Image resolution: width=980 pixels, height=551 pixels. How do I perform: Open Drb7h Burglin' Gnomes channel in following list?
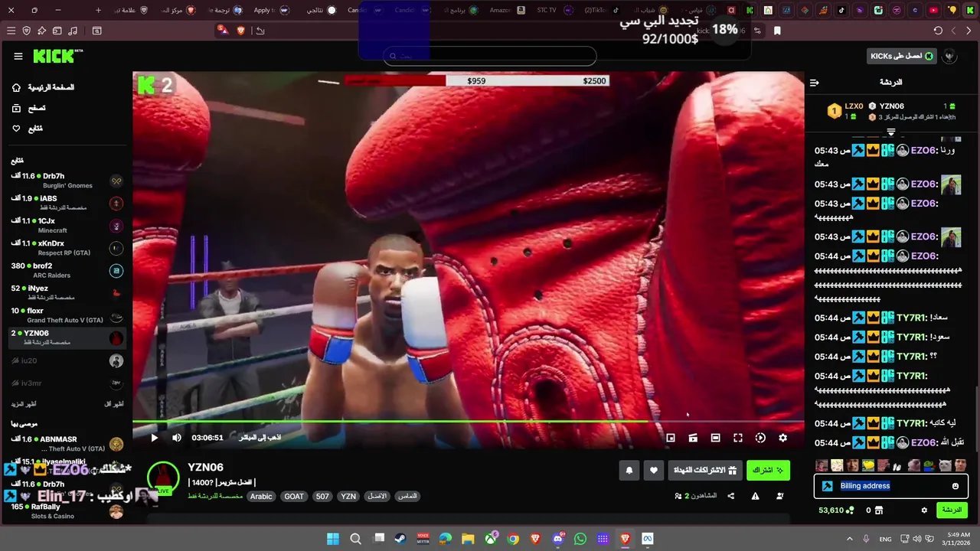coord(67,181)
